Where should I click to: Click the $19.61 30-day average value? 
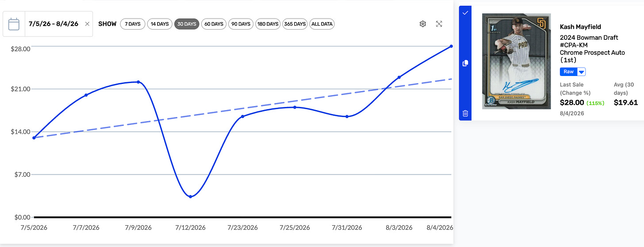pos(626,103)
